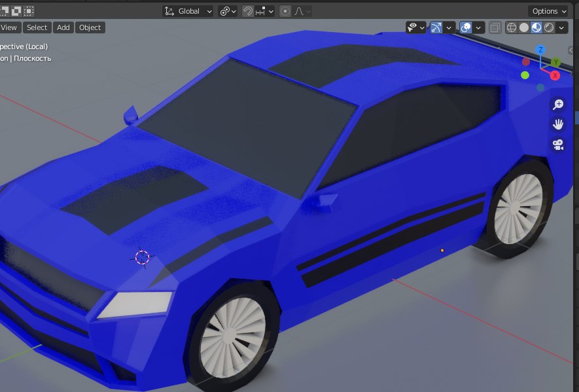The width and height of the screenshot is (579, 392).
Task: Click the dark blue negative Z gizmo dot
Action: [x=540, y=88]
